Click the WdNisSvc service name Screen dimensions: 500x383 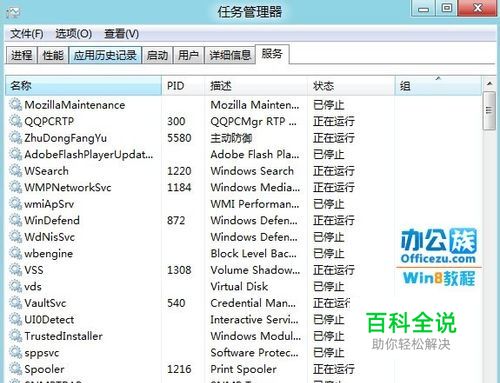tap(50, 237)
